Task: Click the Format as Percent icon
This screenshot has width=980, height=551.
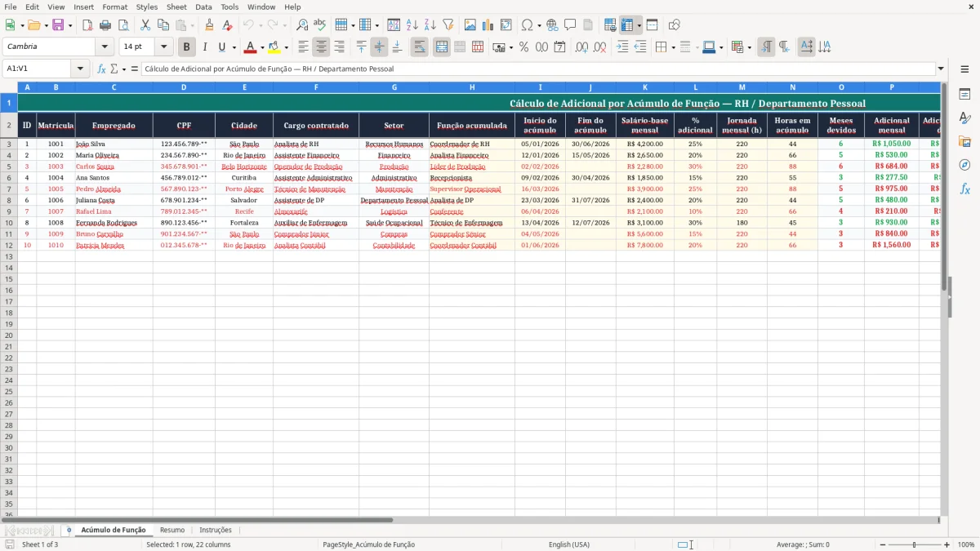Action: point(523,47)
